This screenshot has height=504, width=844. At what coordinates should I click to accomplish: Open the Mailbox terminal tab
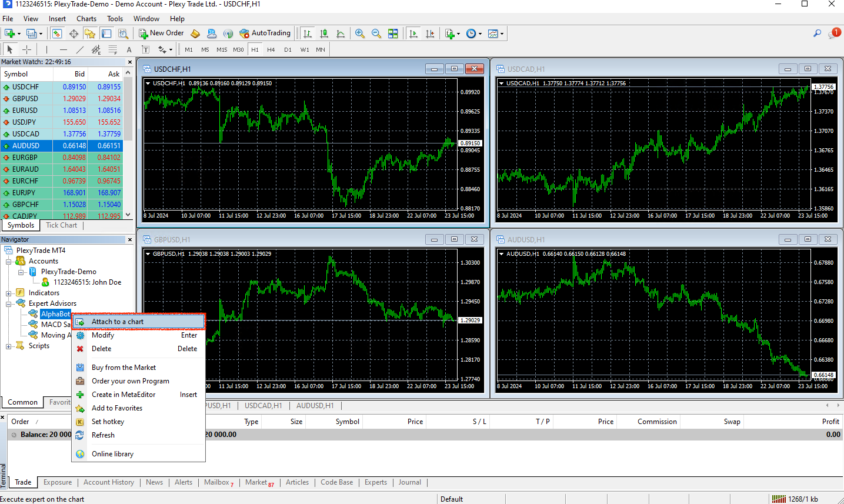point(218,482)
